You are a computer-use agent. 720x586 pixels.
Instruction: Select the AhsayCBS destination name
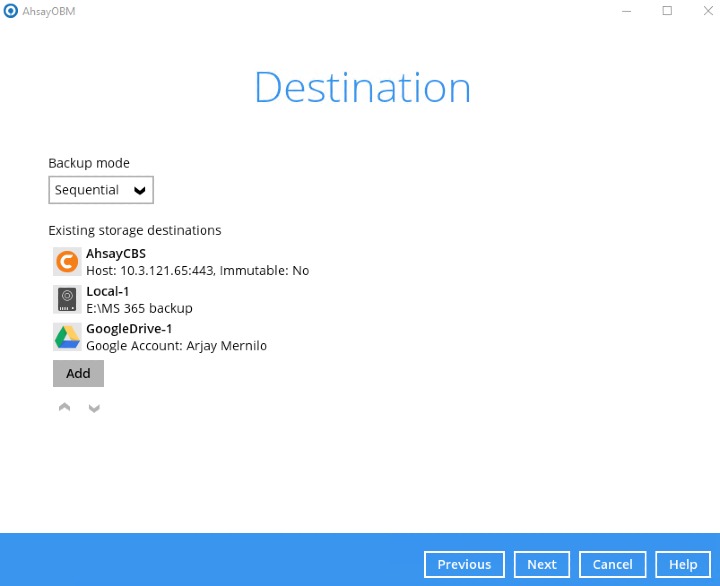[x=116, y=254]
